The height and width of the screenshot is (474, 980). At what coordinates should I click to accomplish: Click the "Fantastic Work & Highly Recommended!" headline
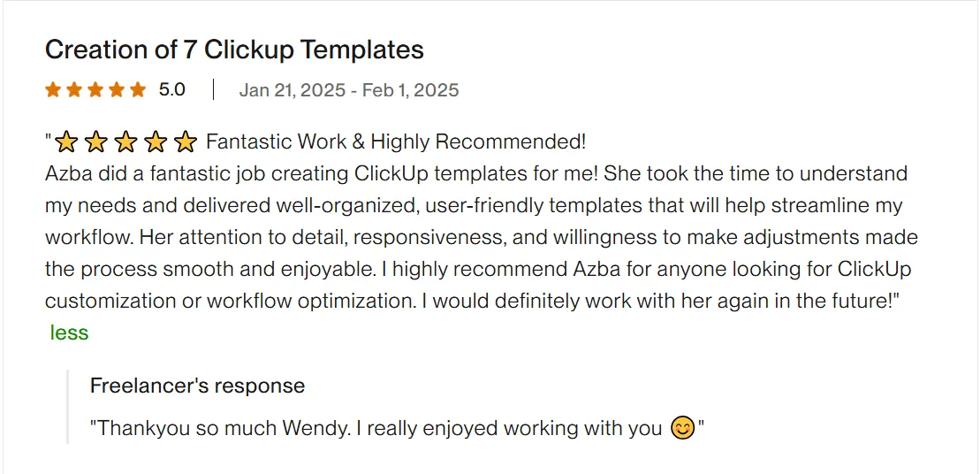[396, 141]
